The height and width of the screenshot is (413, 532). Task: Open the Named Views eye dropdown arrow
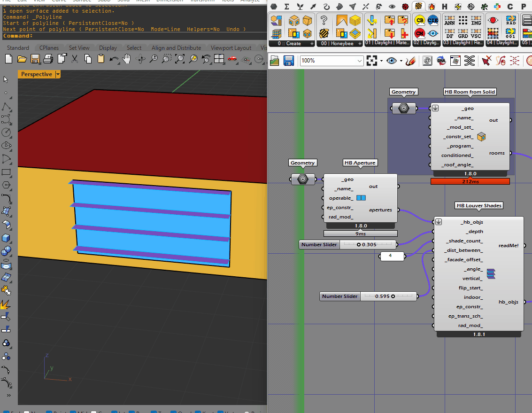point(401,61)
